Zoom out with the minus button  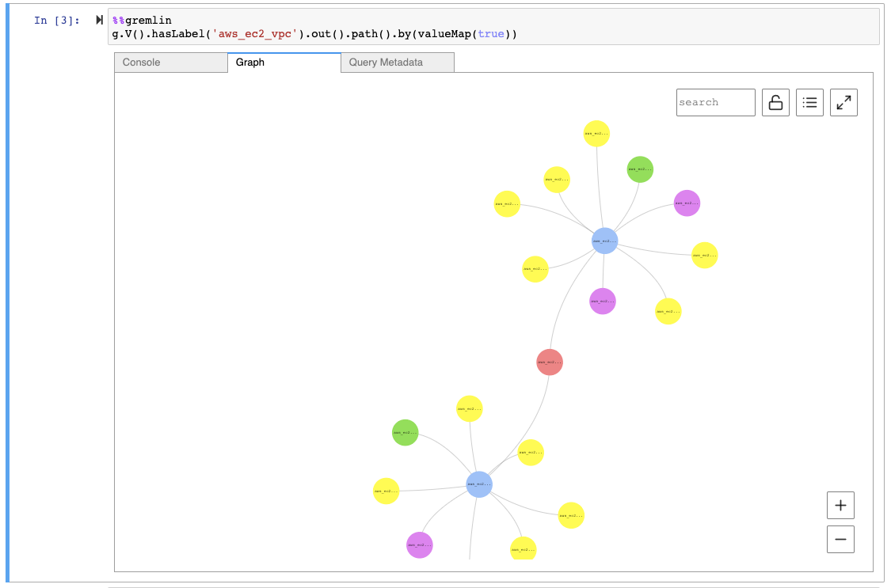coord(840,539)
